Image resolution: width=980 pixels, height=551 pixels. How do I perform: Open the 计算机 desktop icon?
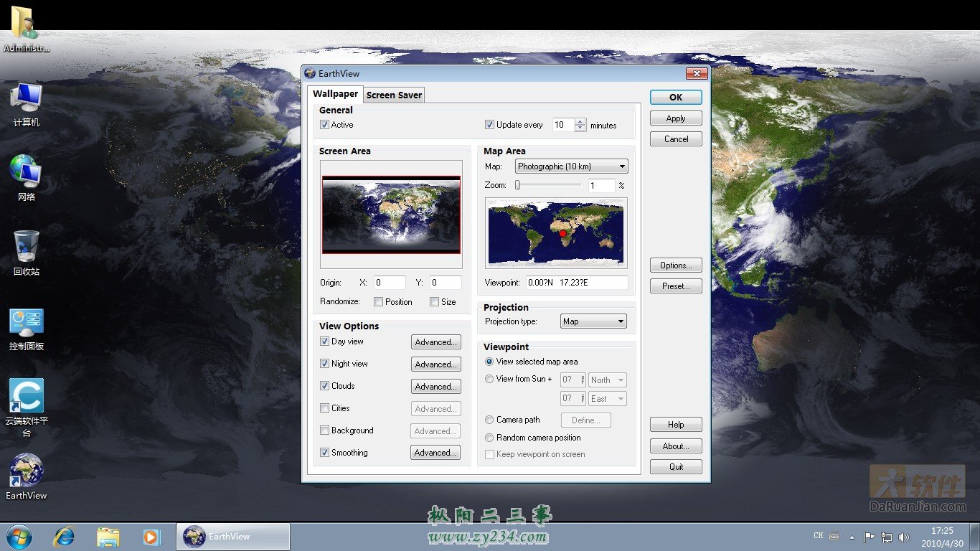pyautogui.click(x=27, y=105)
